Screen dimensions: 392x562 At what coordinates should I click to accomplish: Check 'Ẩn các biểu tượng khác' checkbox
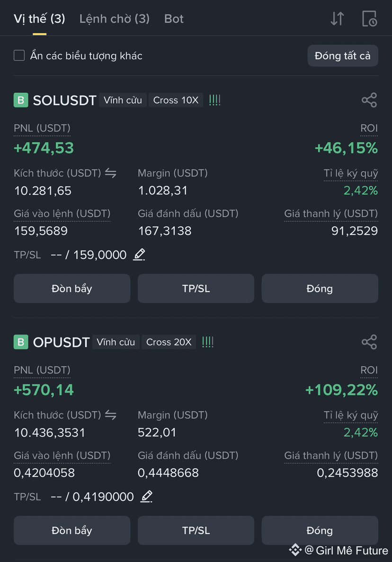(x=19, y=55)
